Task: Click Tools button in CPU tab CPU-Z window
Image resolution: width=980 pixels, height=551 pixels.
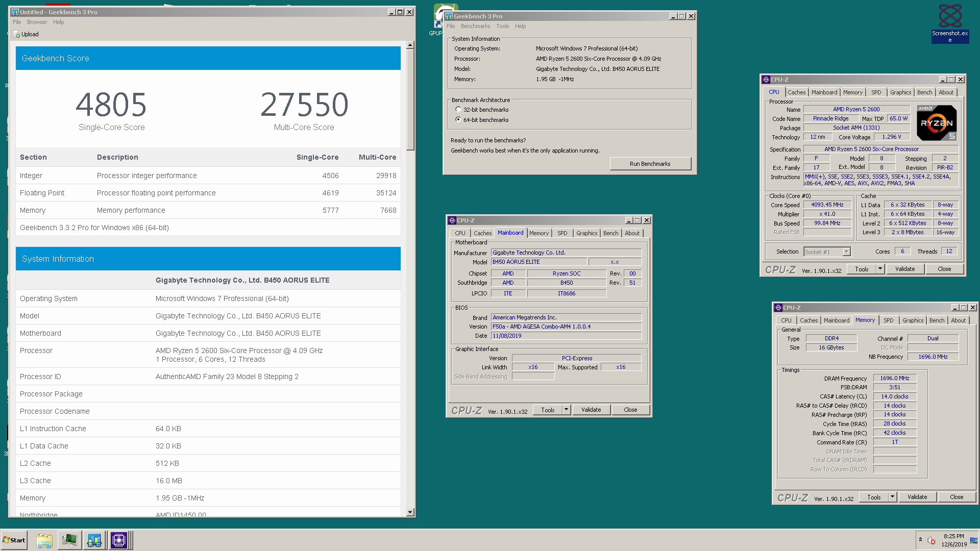Action: click(x=862, y=269)
